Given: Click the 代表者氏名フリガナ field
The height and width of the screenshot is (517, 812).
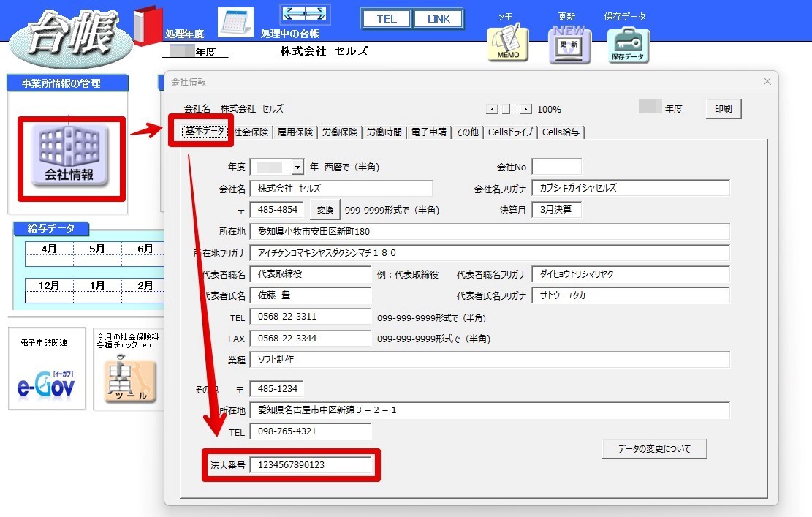Looking at the screenshot, I should 631,295.
